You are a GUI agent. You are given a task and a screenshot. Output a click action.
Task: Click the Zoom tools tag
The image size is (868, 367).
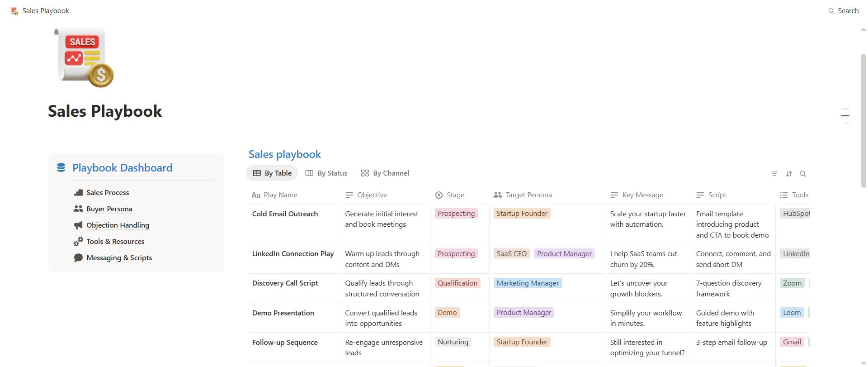pos(792,283)
